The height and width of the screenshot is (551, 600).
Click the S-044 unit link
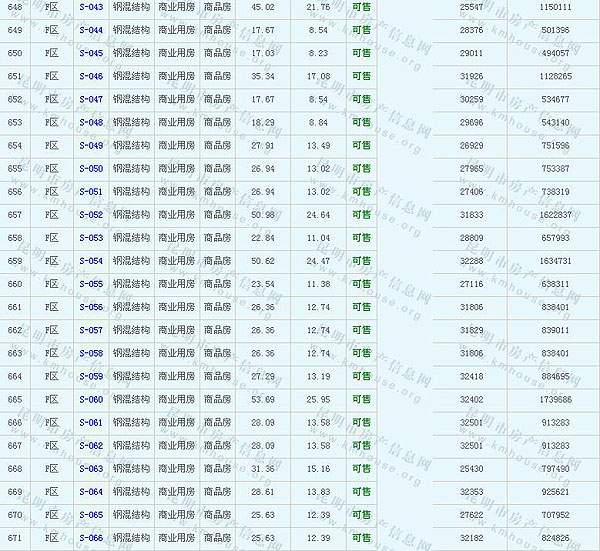[x=91, y=30]
